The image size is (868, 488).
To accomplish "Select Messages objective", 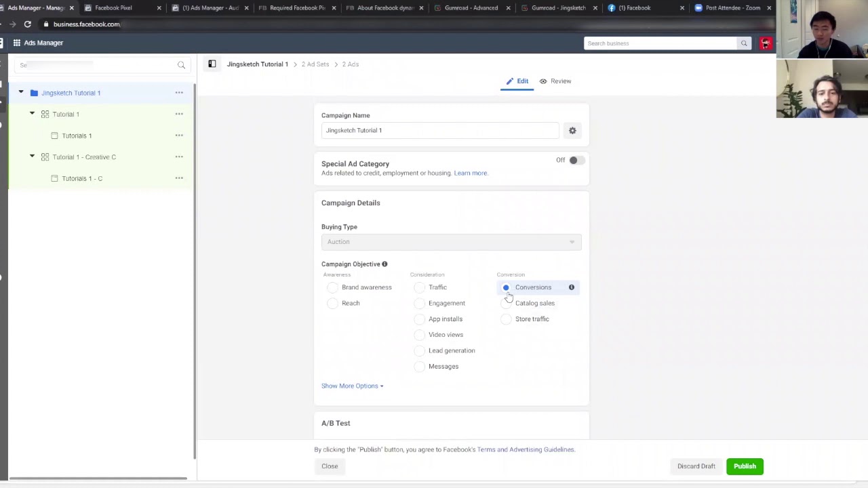I will [419, 367].
